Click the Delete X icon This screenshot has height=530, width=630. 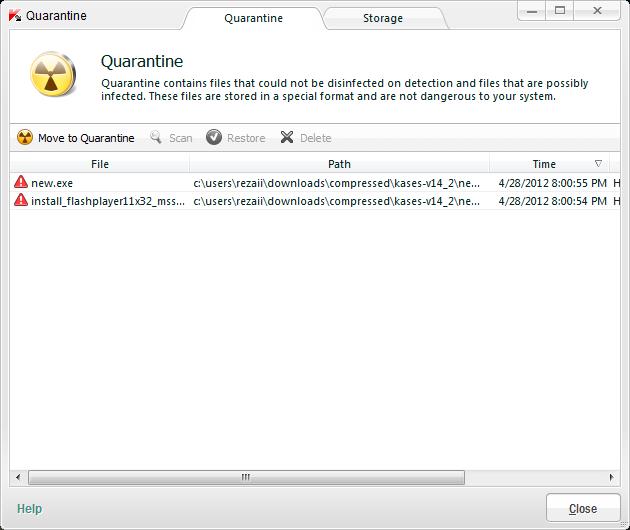[x=286, y=137]
